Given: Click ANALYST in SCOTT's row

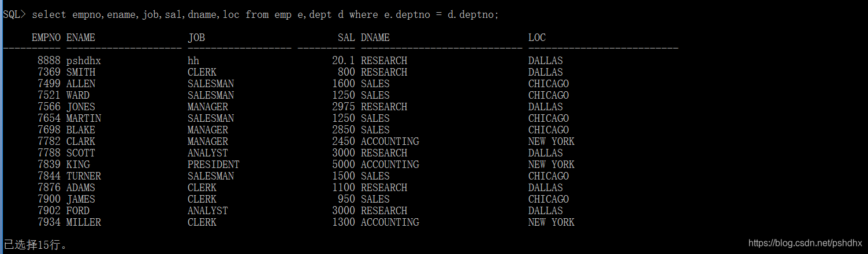Looking at the screenshot, I should point(208,153).
